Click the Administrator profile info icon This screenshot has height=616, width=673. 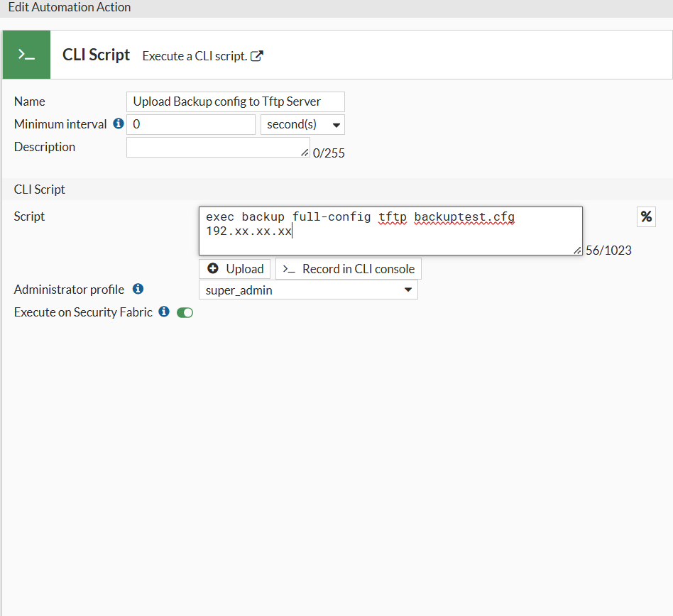[x=138, y=289]
